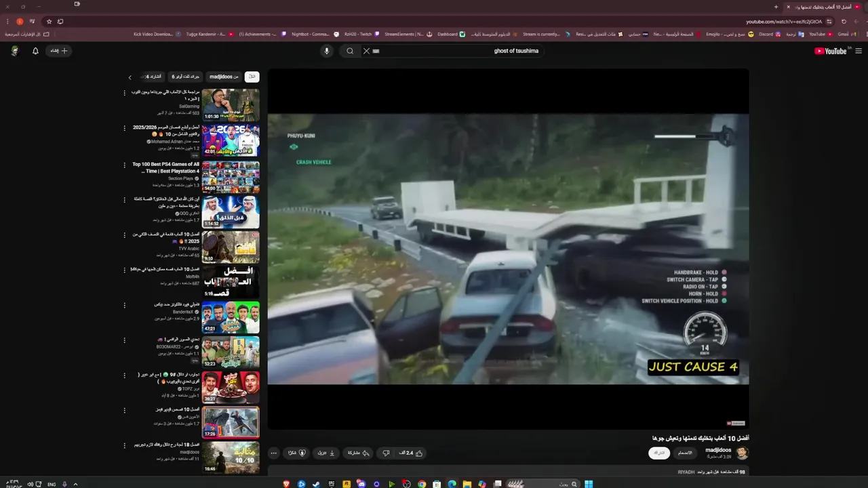Open the YouTube hamburger guide menu
868x488 pixels.
pyautogui.click(x=859, y=51)
